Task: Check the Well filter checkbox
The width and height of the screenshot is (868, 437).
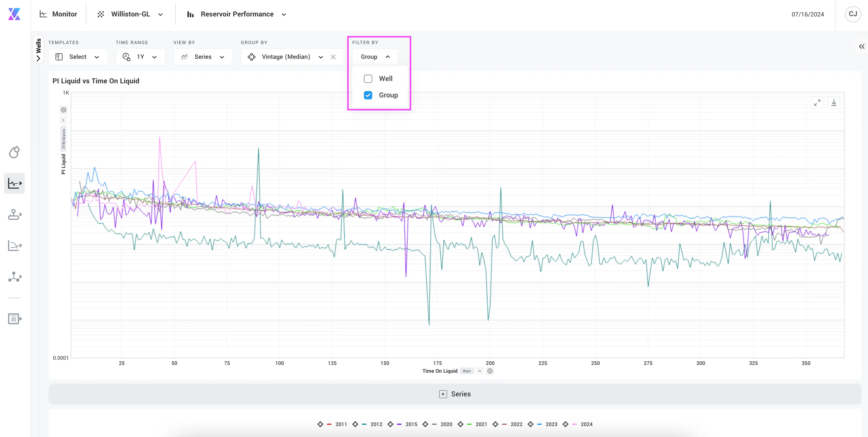Action: (368, 78)
